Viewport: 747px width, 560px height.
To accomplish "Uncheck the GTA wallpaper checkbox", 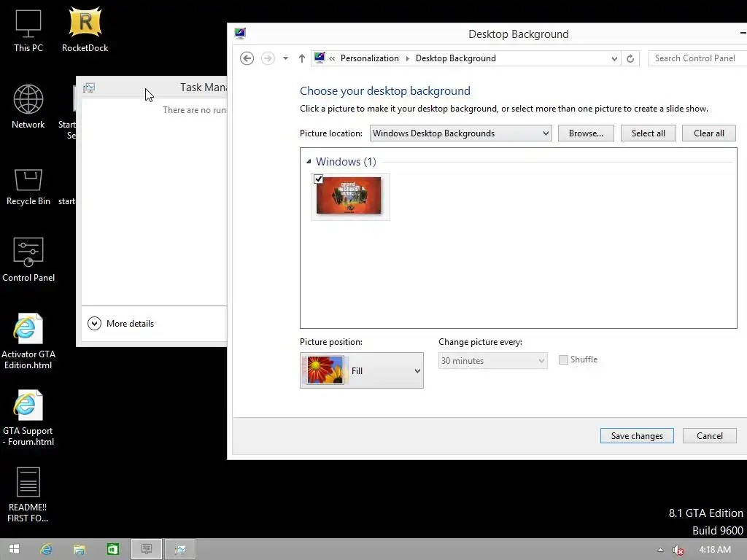I will tap(318, 179).
